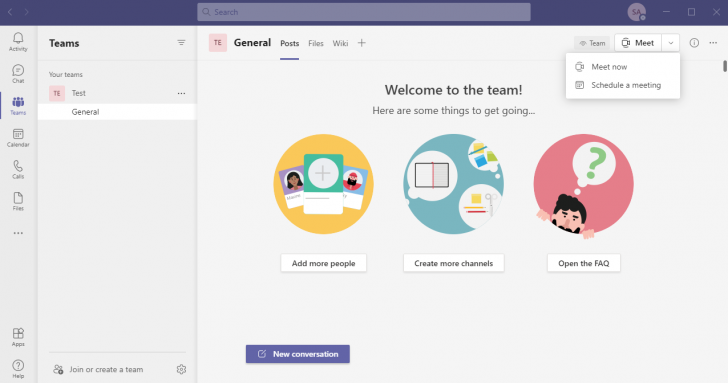Click the Meet button
This screenshot has width=728, height=383.
(x=638, y=43)
